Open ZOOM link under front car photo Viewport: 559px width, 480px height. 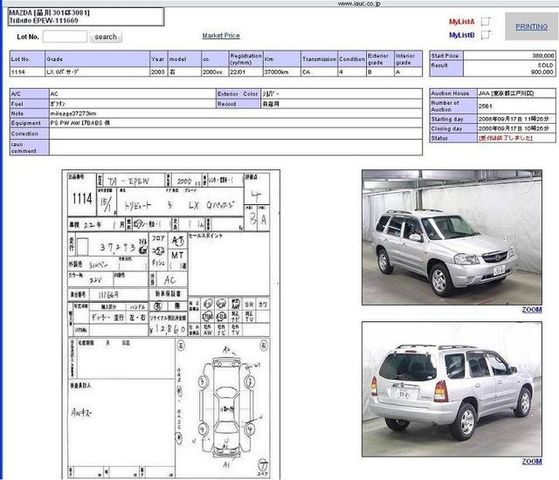(x=532, y=310)
